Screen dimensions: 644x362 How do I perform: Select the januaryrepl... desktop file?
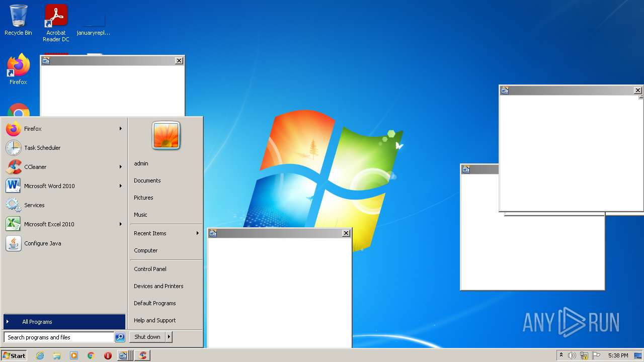point(94,23)
